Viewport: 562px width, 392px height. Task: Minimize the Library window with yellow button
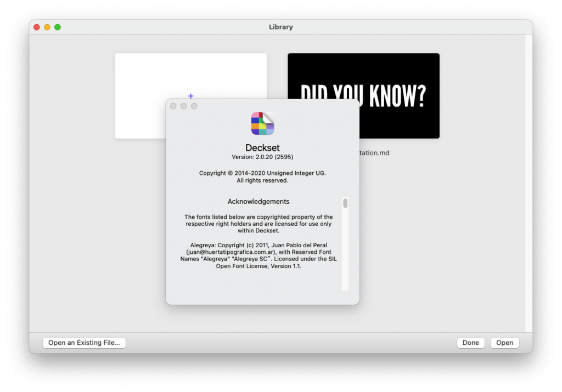click(47, 27)
